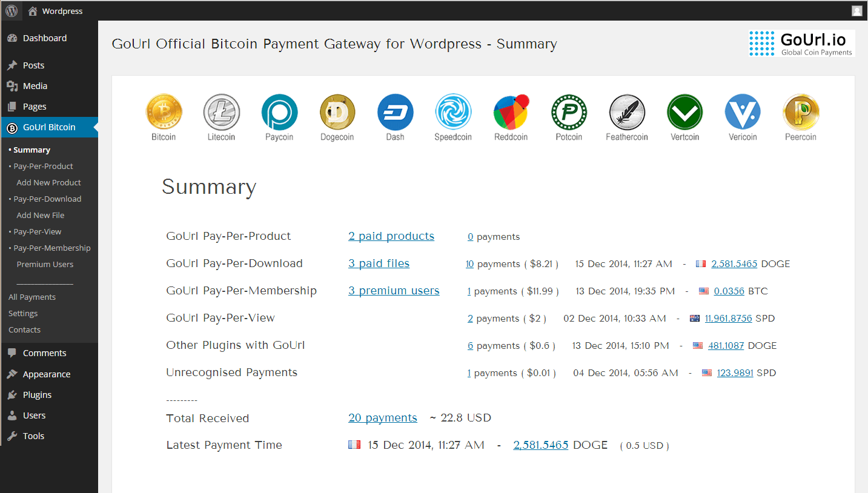Click the "3 premium users" link

pyautogui.click(x=394, y=291)
